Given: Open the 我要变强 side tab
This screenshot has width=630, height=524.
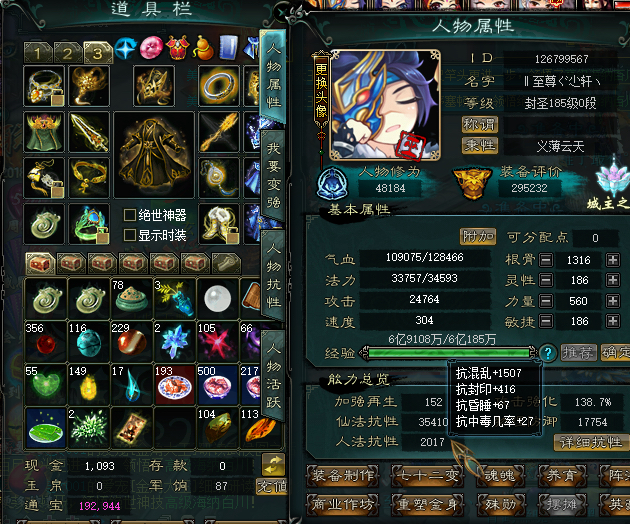Looking at the screenshot, I should (274, 175).
